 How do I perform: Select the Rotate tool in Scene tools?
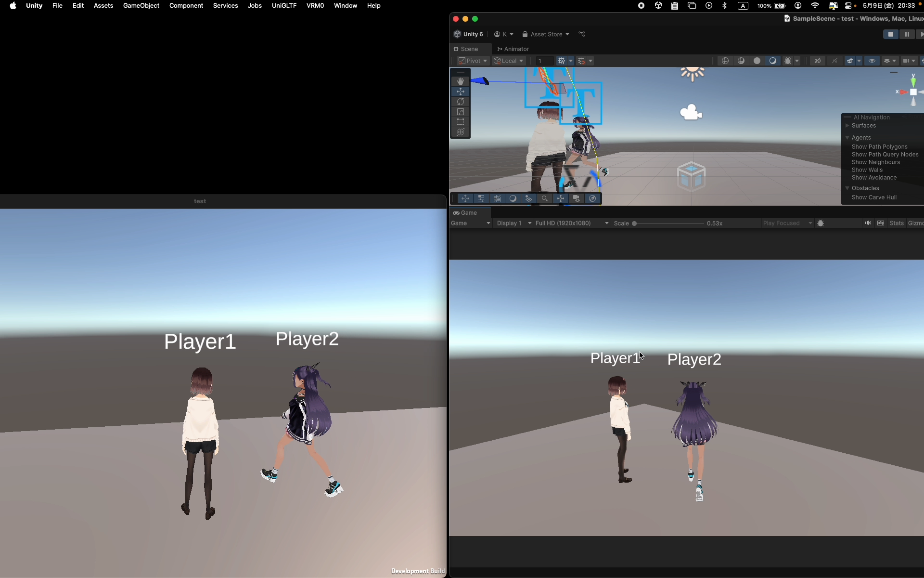pos(461,102)
